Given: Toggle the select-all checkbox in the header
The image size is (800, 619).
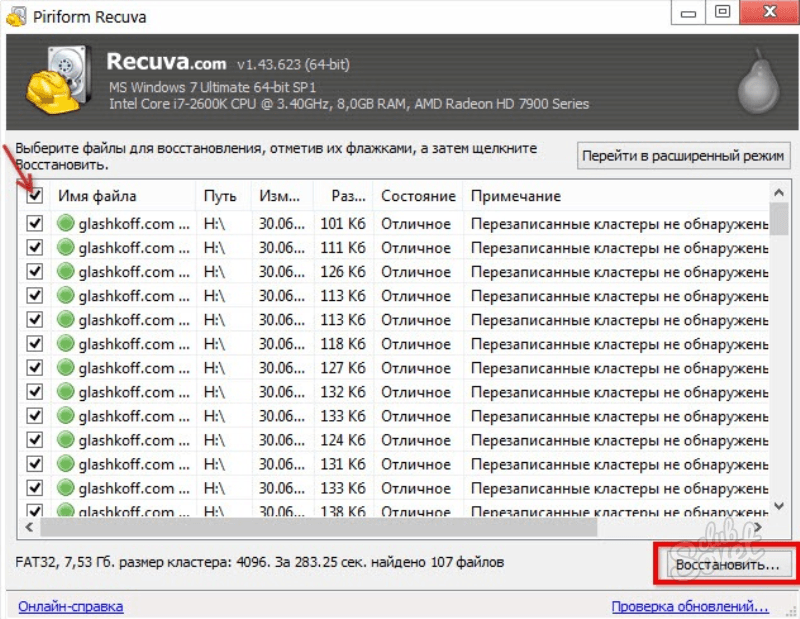Looking at the screenshot, I should [x=35, y=196].
